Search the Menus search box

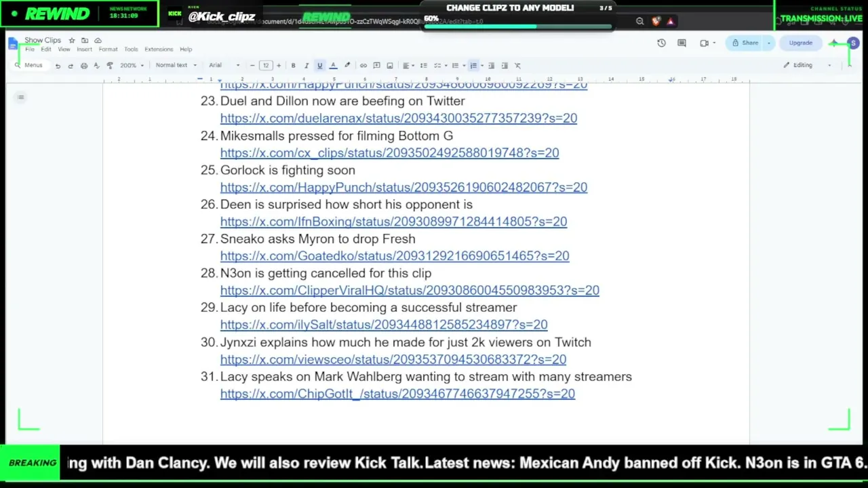tap(29, 65)
